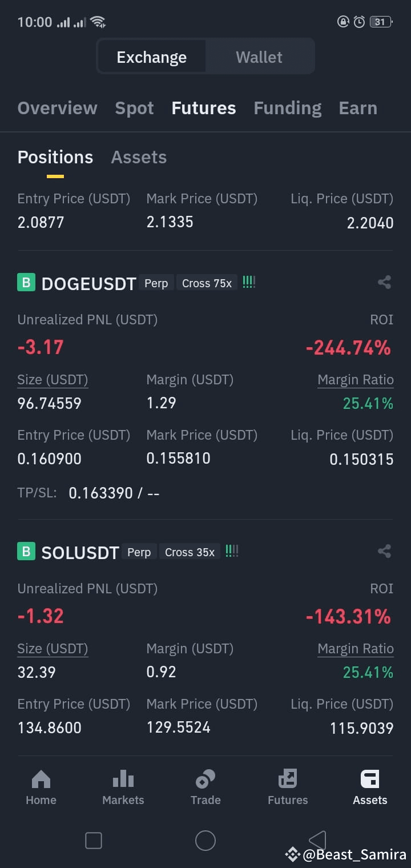This screenshot has width=411, height=868.
Task: Tap the share icon for DOGEUSDT position
Action: pos(385,282)
